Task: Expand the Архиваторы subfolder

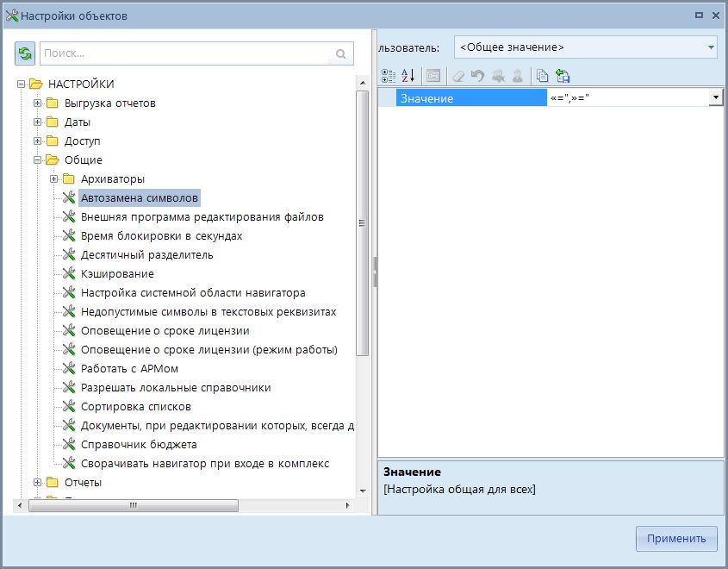Action: pyautogui.click(x=53, y=179)
